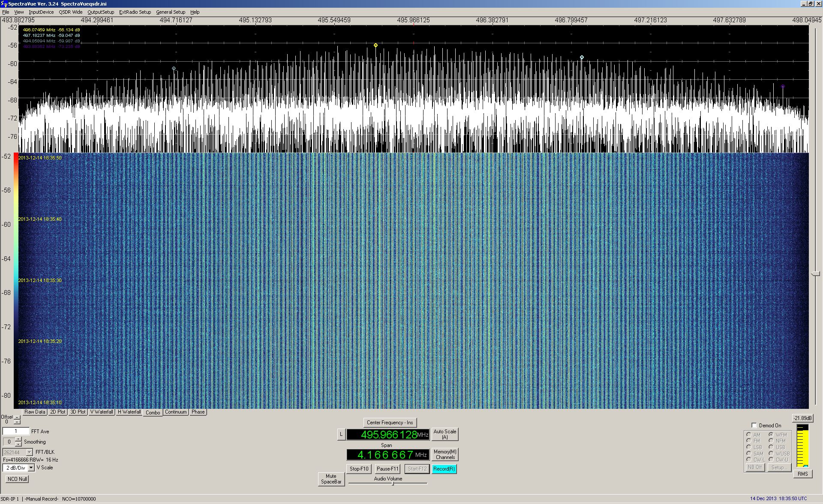Open the V Scale dB/Div dropdown

(31, 468)
